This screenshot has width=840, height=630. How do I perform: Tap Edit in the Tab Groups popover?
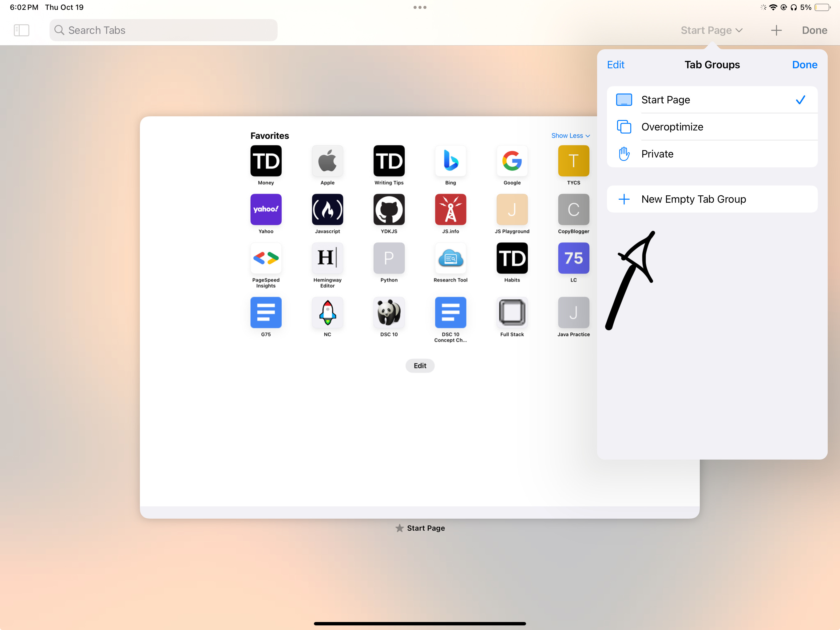(616, 65)
